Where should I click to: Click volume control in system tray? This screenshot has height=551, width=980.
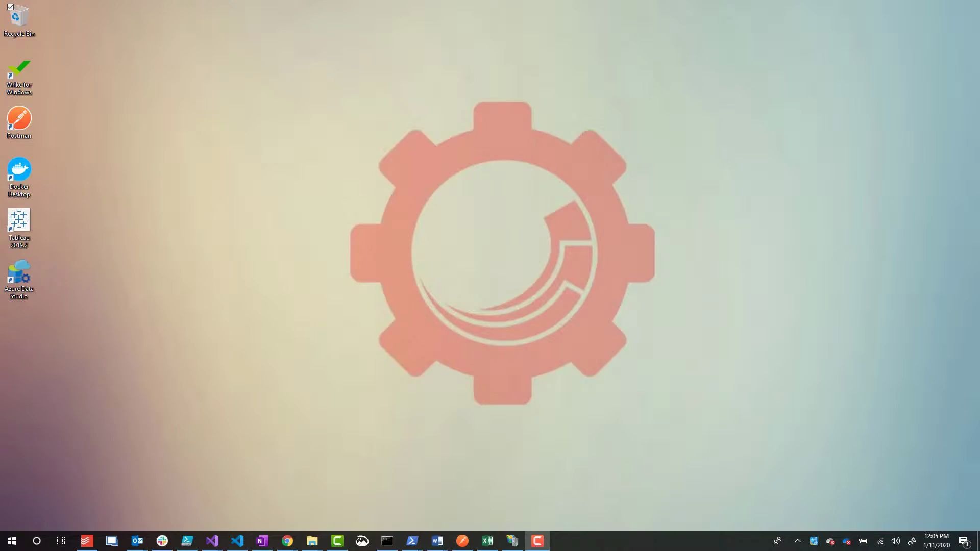895,541
